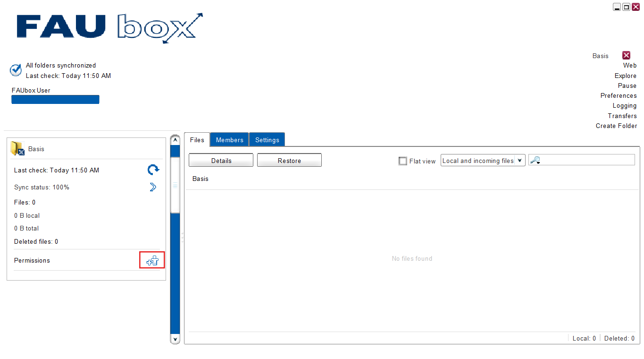Click the Basis breadcrumb in file list

coord(201,179)
